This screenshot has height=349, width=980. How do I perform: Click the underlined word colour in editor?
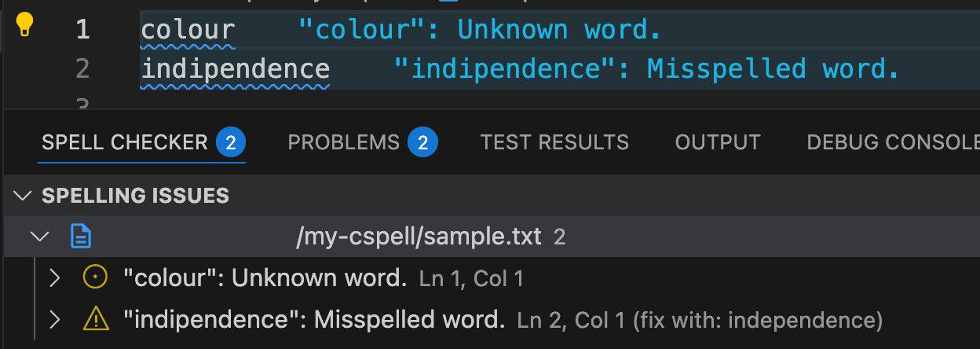click(188, 30)
